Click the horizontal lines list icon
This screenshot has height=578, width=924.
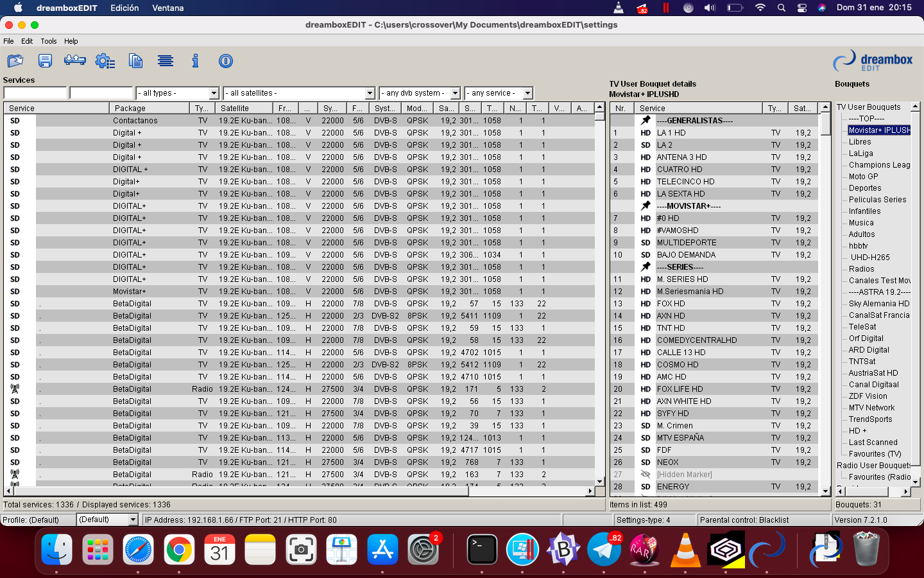pos(166,61)
